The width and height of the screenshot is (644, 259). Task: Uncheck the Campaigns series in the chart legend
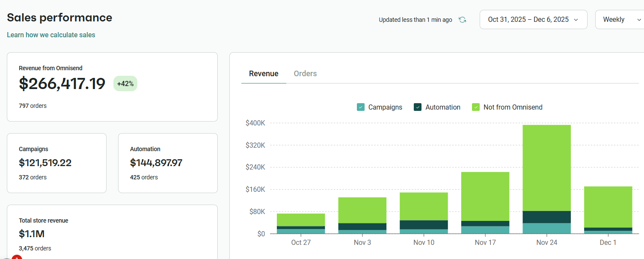click(361, 107)
